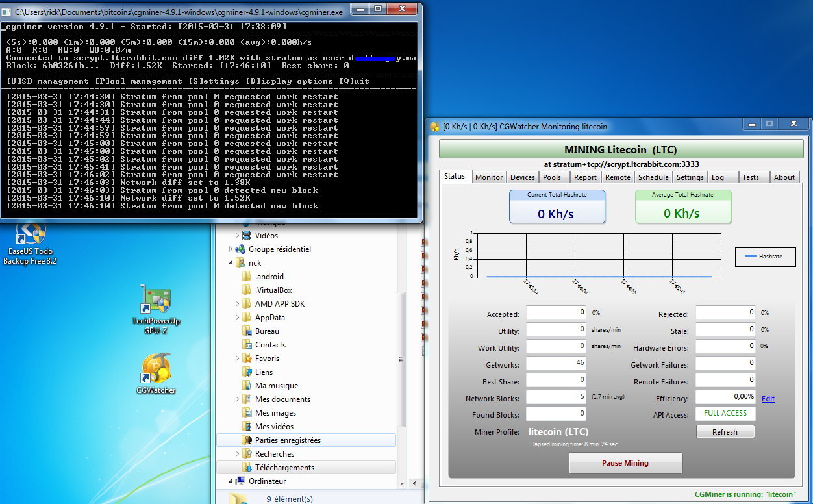Switch to the Settings tab
813x504 pixels.
(690, 177)
